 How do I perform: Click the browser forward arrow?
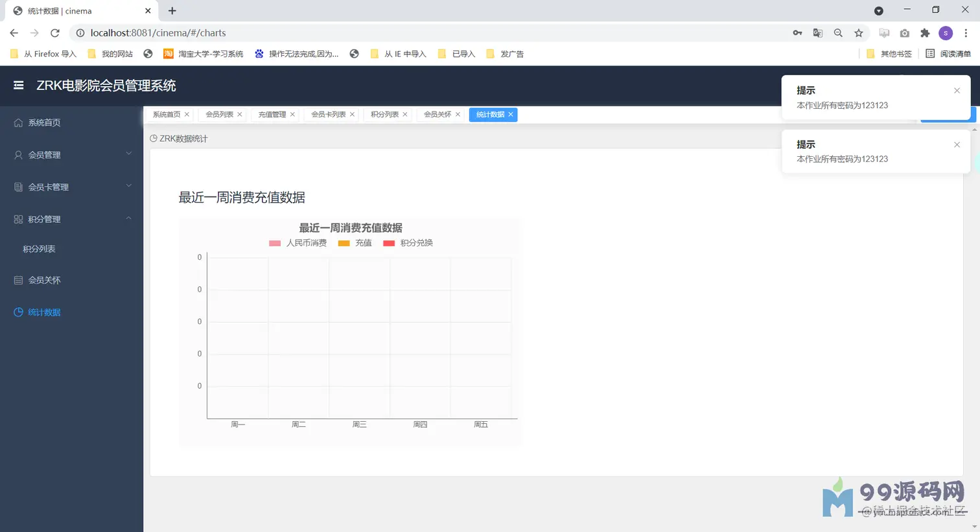tap(34, 33)
